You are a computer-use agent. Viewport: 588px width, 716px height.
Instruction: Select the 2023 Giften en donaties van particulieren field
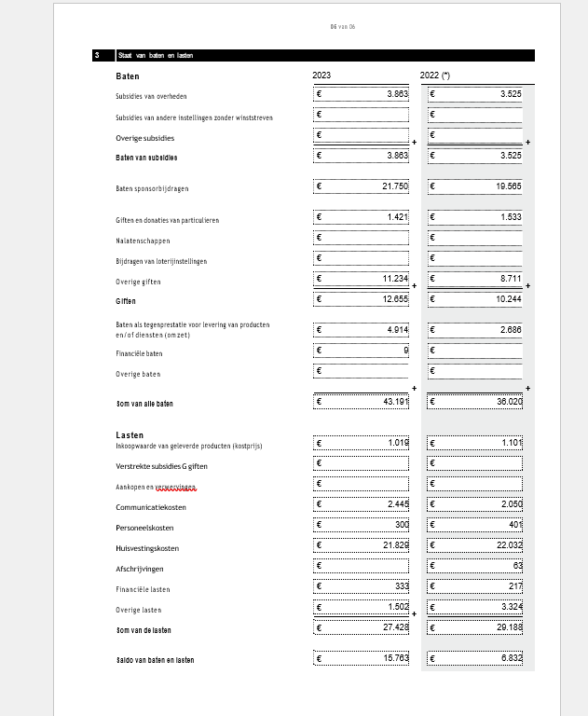362,217
